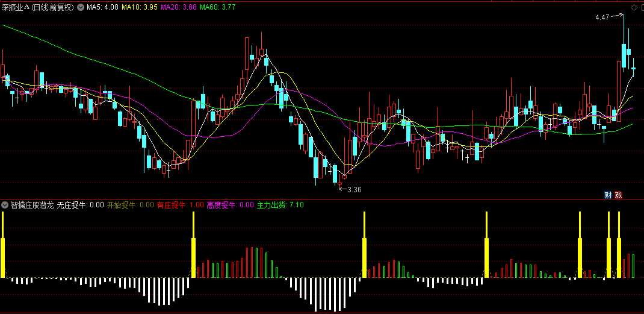Click the diamond icon at top right

pyautogui.click(x=633, y=7)
